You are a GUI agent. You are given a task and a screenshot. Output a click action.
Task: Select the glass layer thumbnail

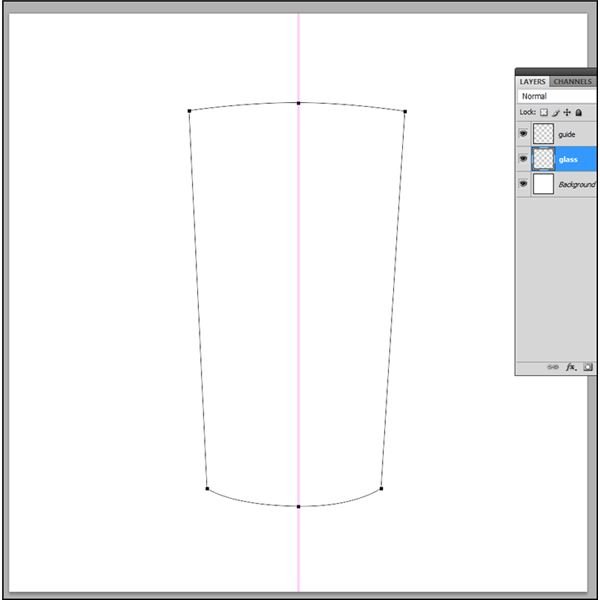tap(543, 158)
